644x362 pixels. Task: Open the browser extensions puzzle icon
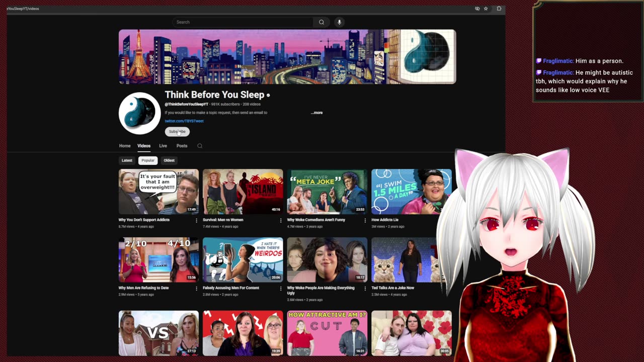pyautogui.click(x=499, y=9)
